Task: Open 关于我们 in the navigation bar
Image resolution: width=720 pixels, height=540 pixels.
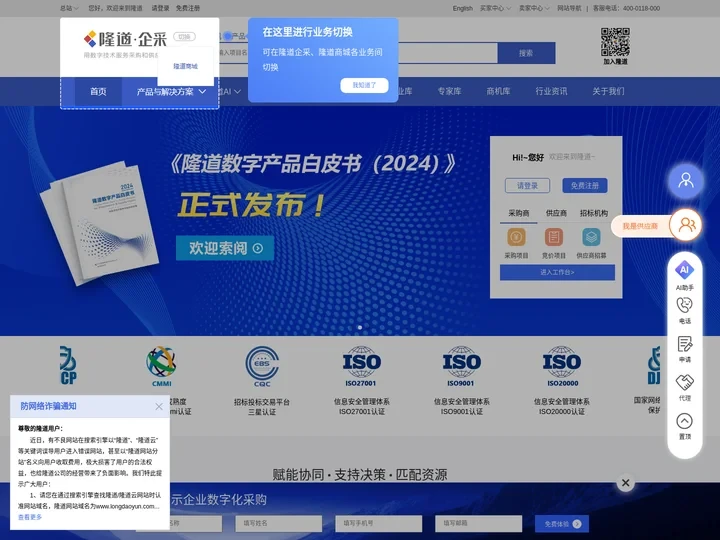Action: tap(608, 91)
